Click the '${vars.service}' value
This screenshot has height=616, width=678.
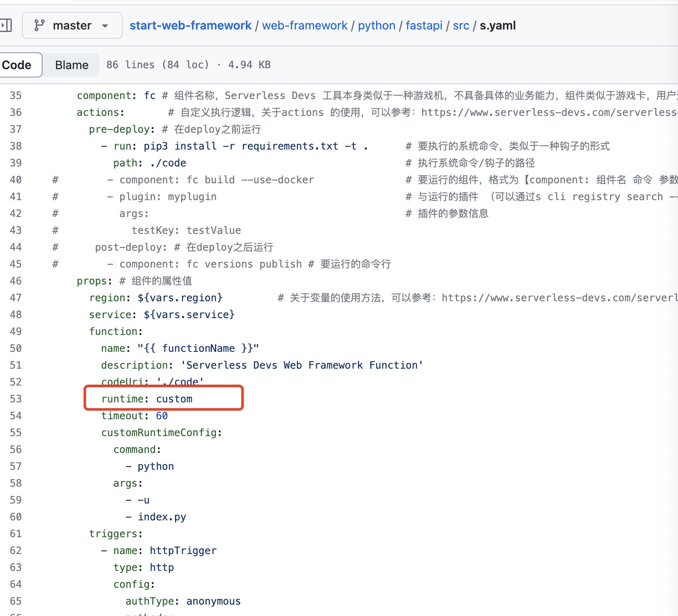tap(189, 315)
